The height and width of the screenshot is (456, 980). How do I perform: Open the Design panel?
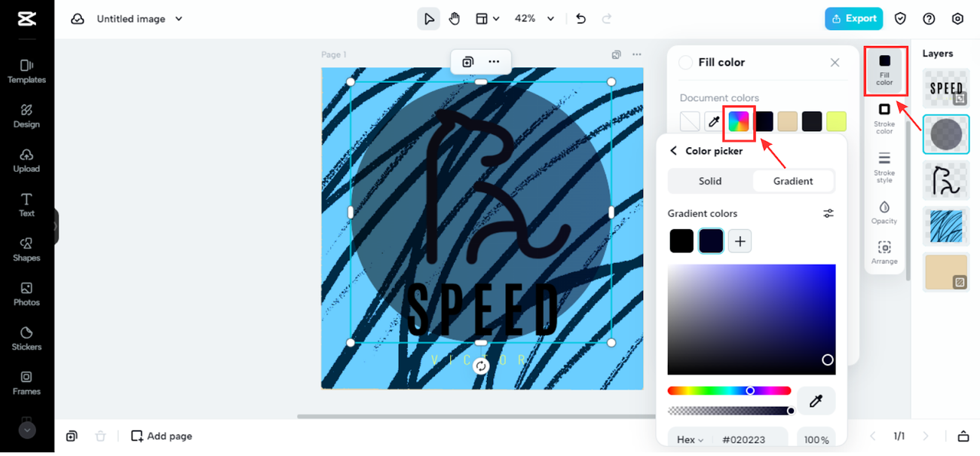[x=27, y=116]
